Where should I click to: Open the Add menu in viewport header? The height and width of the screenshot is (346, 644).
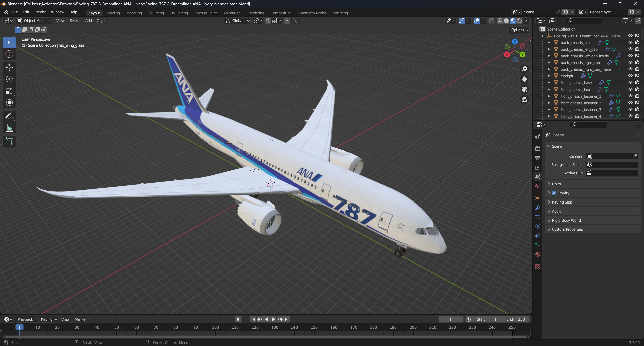coord(88,21)
